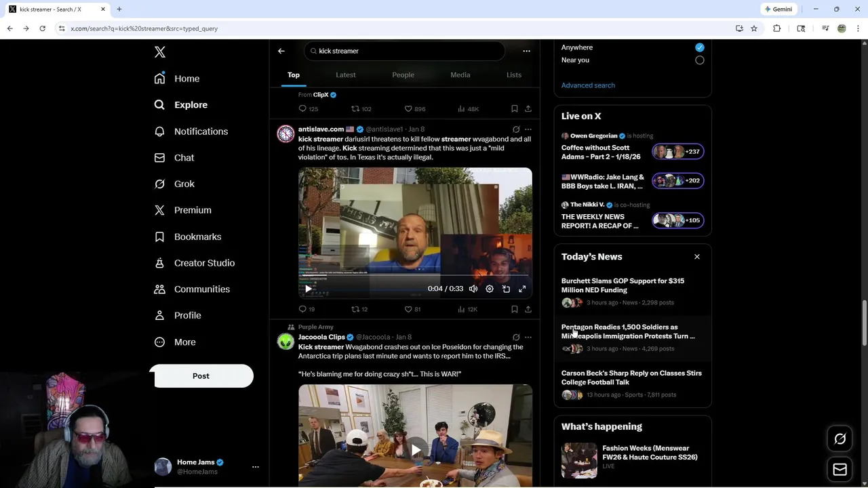Enter fullscreen for antislave.com video
868x488 pixels.
[x=522, y=289]
